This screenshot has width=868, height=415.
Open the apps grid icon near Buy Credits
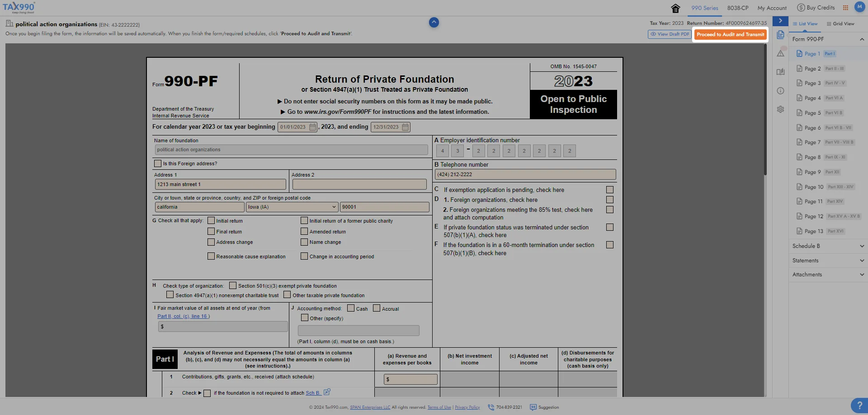[846, 7]
